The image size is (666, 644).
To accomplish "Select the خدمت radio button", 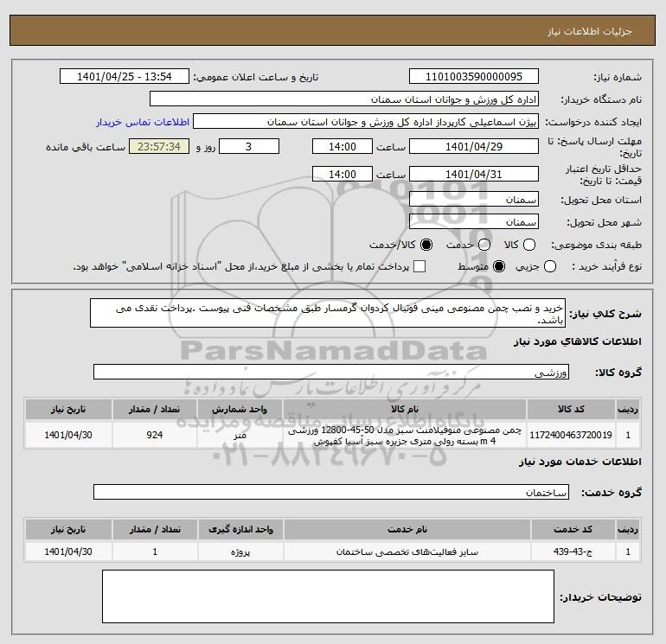I will 484,245.
